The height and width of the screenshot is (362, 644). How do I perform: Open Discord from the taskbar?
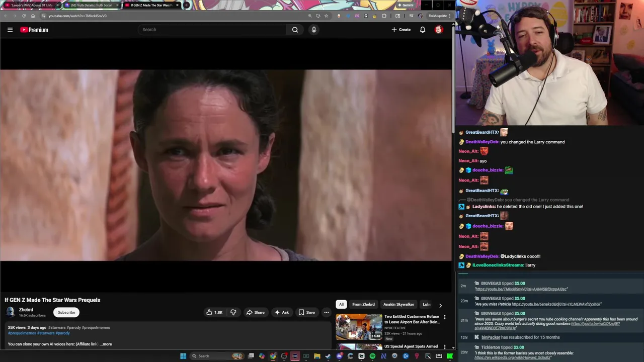click(339, 356)
